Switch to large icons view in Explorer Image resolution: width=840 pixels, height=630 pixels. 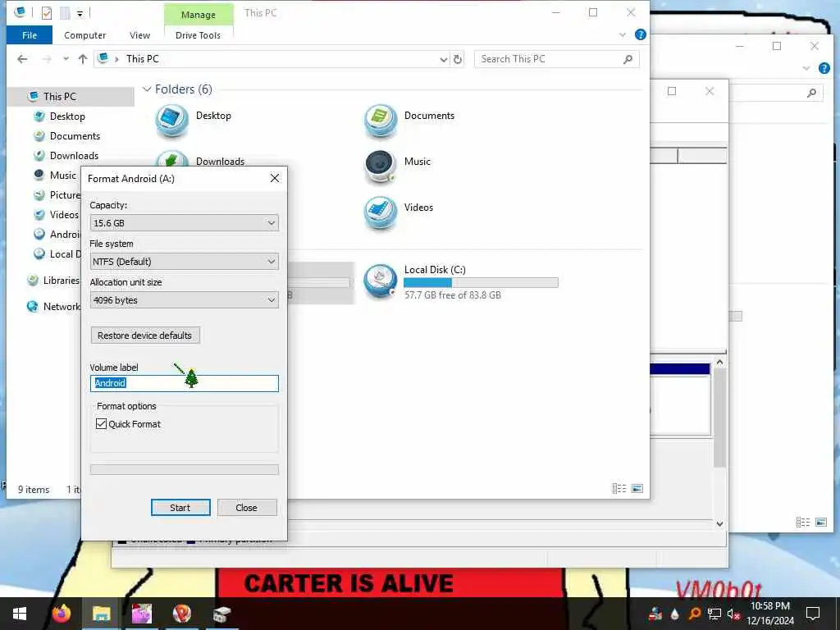click(637, 489)
